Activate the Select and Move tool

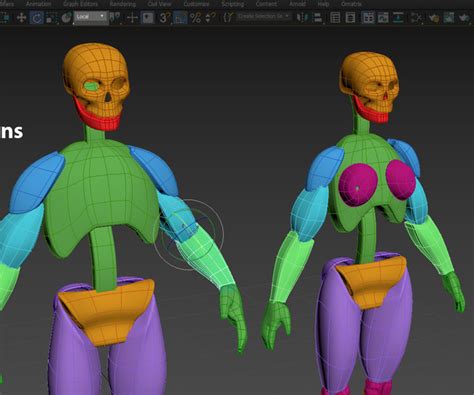pos(21,17)
